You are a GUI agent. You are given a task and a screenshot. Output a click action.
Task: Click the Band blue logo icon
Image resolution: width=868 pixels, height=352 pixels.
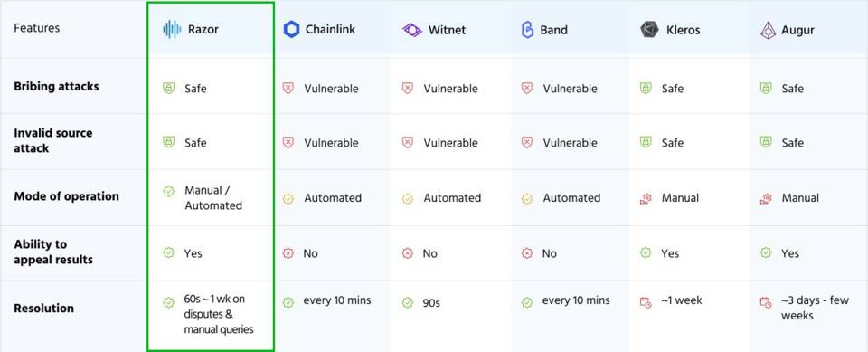click(x=527, y=29)
